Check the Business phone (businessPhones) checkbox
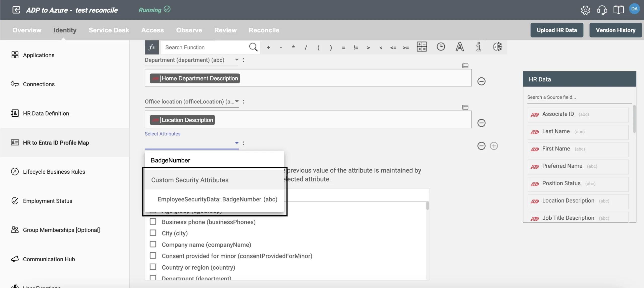The image size is (644, 288). pos(153,222)
